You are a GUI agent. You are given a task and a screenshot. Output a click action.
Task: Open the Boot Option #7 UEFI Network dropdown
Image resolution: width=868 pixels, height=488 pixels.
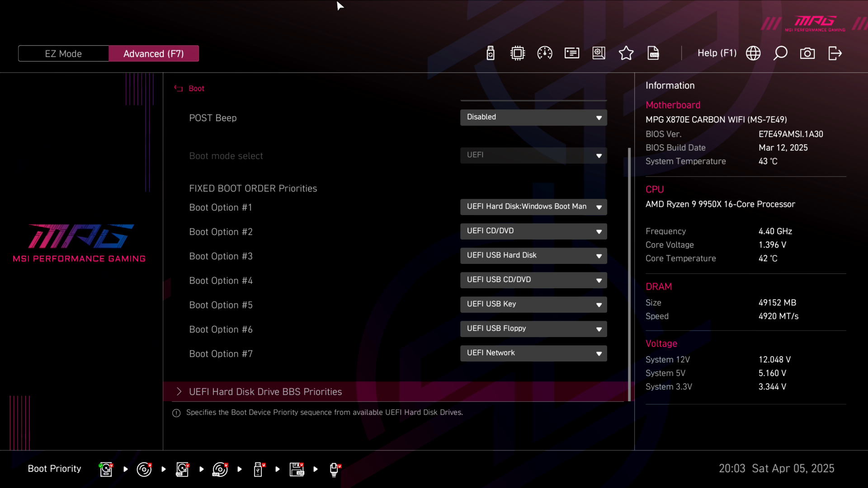533,353
